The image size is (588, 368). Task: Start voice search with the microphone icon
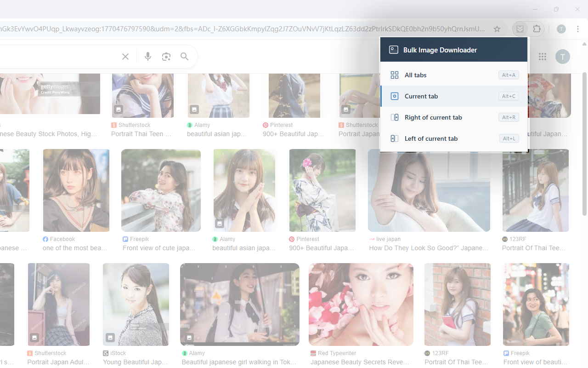[x=148, y=57]
